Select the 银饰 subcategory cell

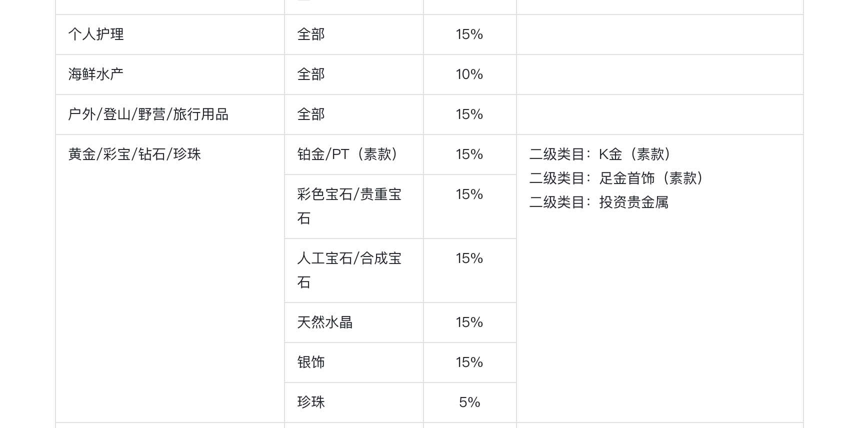354,362
